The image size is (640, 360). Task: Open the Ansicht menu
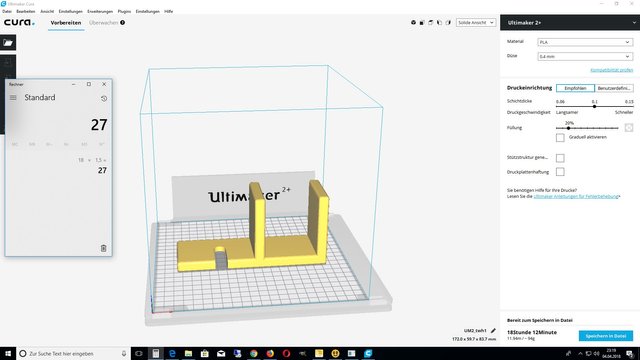pyautogui.click(x=47, y=11)
